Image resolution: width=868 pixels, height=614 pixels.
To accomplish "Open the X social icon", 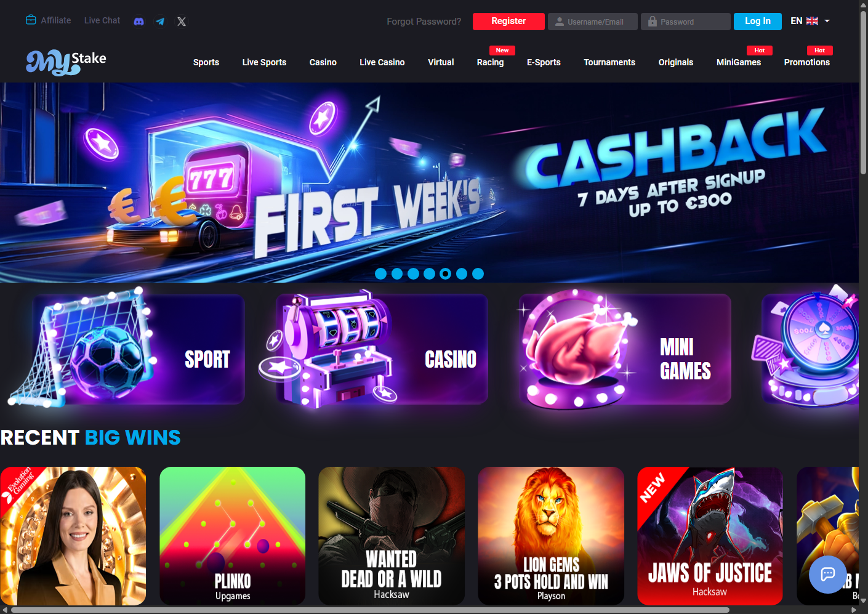I will click(182, 21).
